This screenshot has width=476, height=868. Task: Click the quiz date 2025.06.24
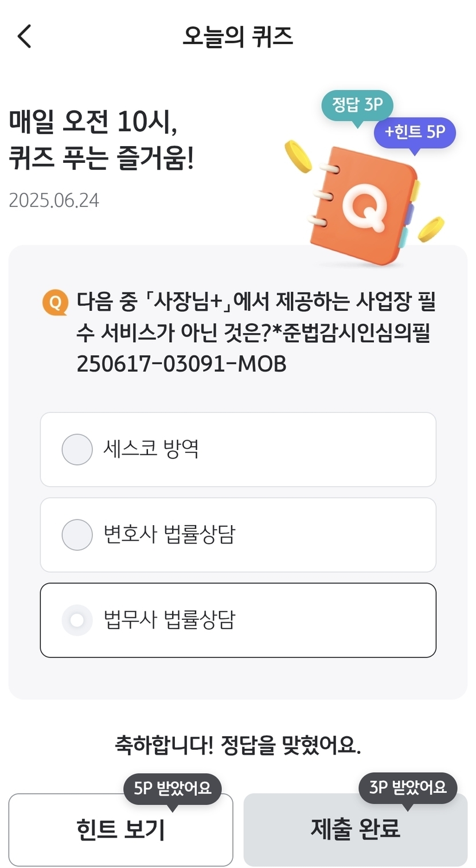coord(54,201)
